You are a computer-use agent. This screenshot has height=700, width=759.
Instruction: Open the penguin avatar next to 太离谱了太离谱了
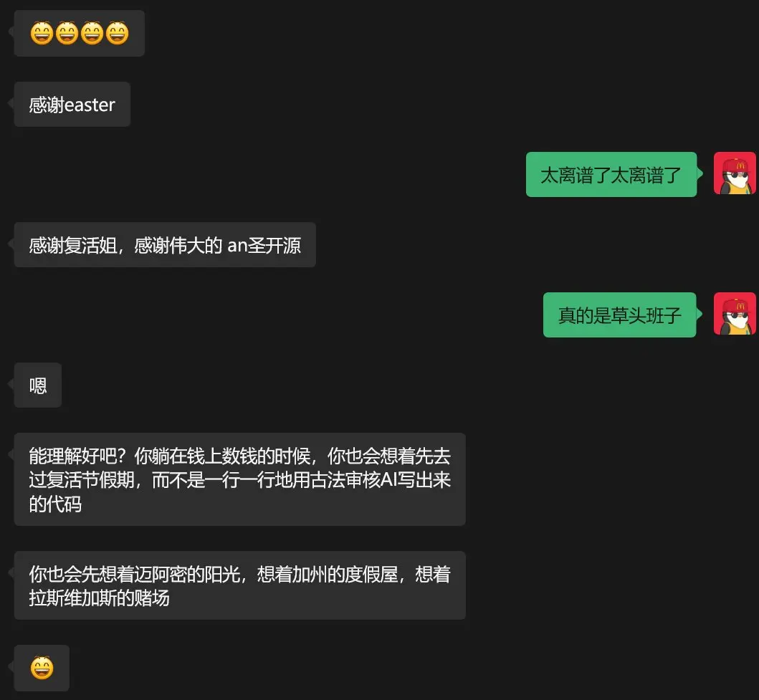coord(735,173)
